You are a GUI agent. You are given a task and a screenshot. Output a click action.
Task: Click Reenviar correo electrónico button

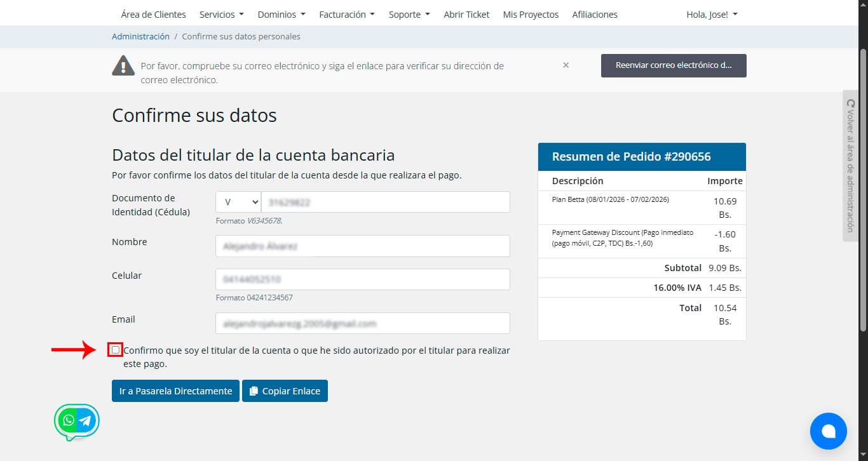[674, 65]
